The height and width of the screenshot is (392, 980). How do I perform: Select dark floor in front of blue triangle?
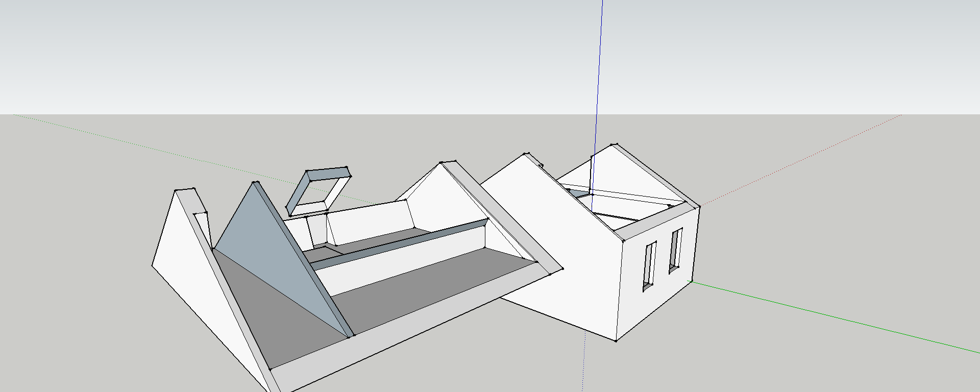click(x=276, y=316)
